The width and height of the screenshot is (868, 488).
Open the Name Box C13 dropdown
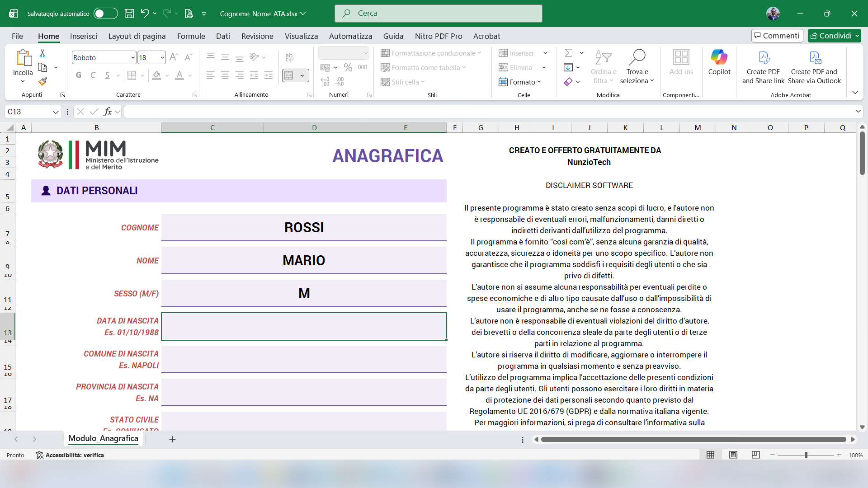click(56, 112)
